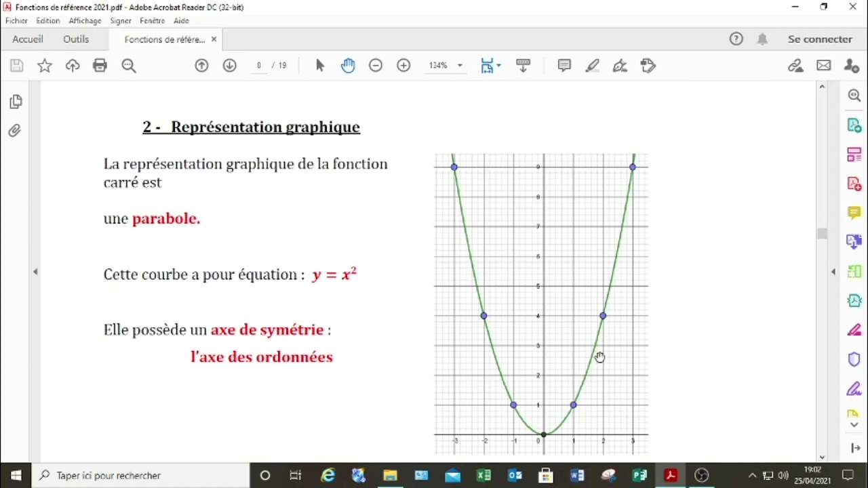Open Organize Pages tool in right pane
The image size is (868, 488).
[x=854, y=271]
